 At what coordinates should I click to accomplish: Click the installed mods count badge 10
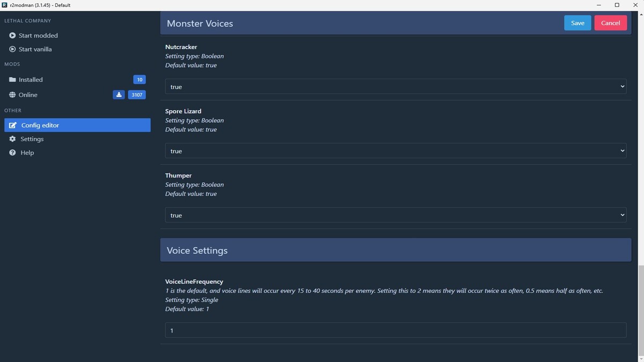pos(139,79)
